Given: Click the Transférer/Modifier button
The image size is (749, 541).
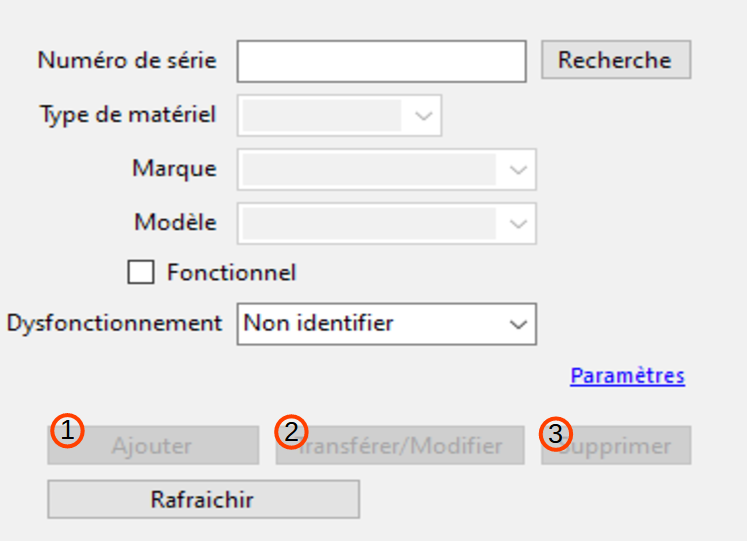Looking at the screenshot, I should pyautogui.click(x=400, y=446).
